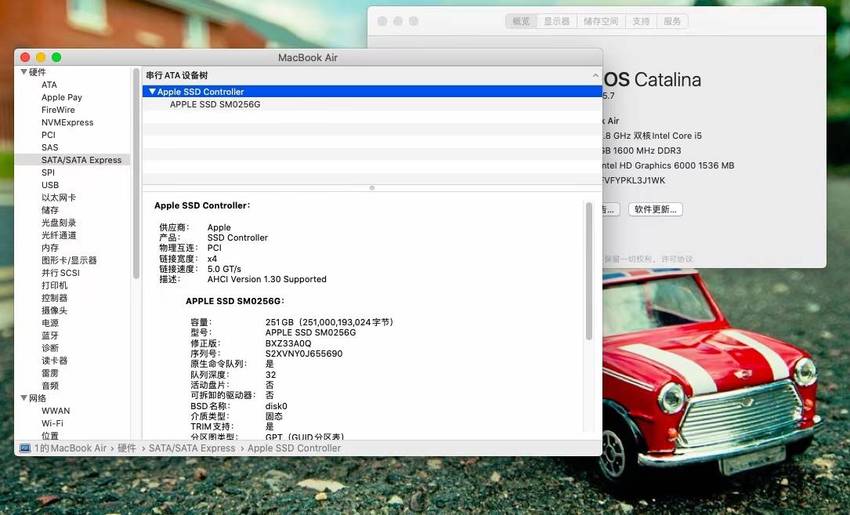Switch to 显示器 tab in About window

click(557, 21)
